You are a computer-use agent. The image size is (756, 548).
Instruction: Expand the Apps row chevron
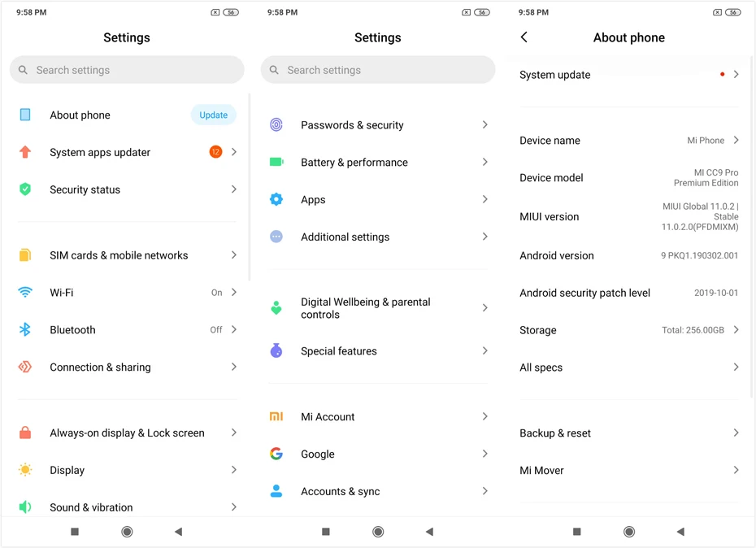pyautogui.click(x=485, y=199)
